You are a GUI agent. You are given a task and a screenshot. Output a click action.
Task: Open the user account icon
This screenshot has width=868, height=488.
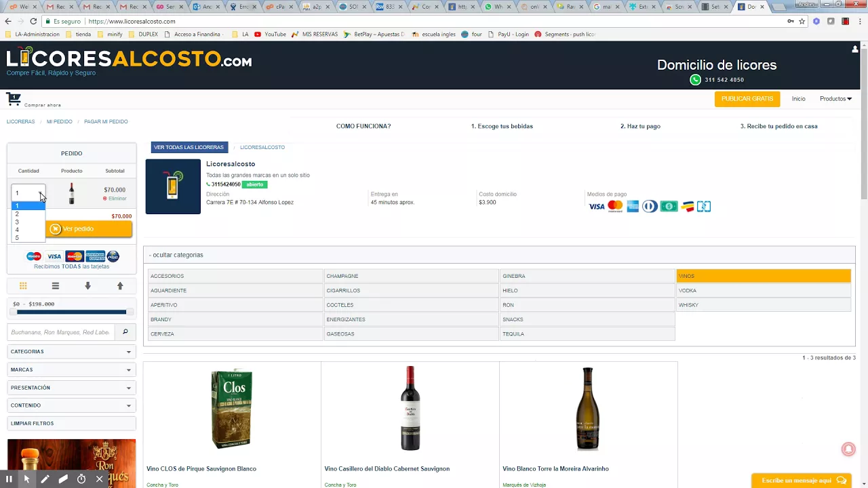(x=855, y=49)
